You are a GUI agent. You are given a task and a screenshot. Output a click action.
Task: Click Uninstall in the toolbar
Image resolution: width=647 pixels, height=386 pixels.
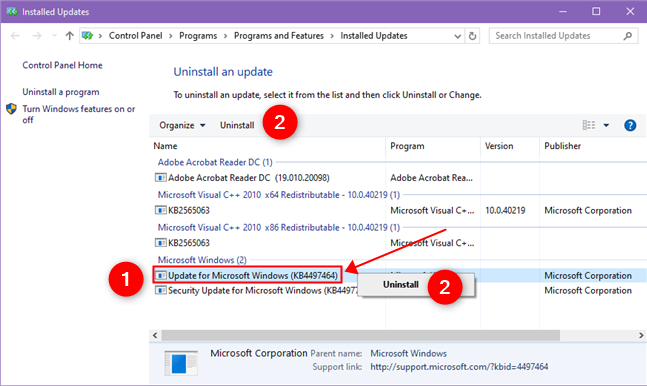[237, 125]
